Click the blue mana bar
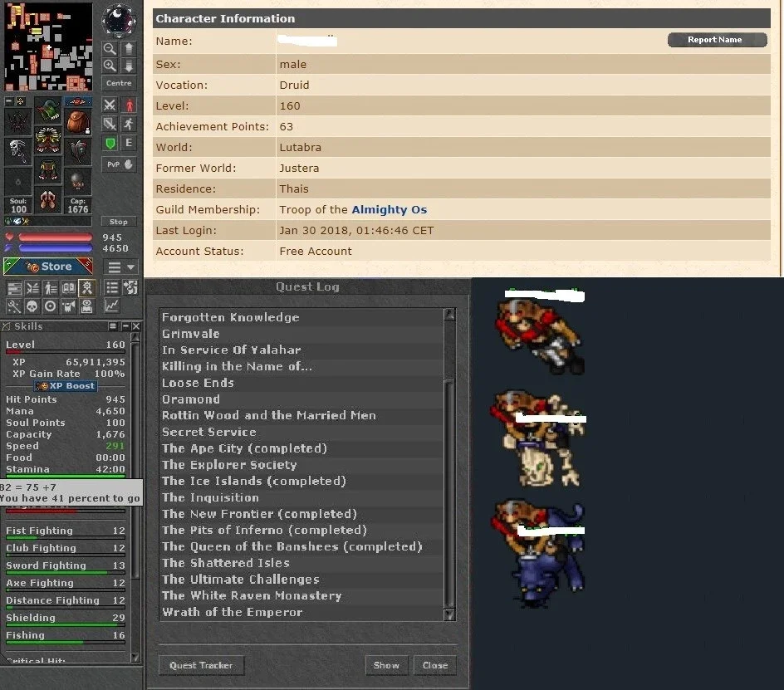 (x=56, y=248)
